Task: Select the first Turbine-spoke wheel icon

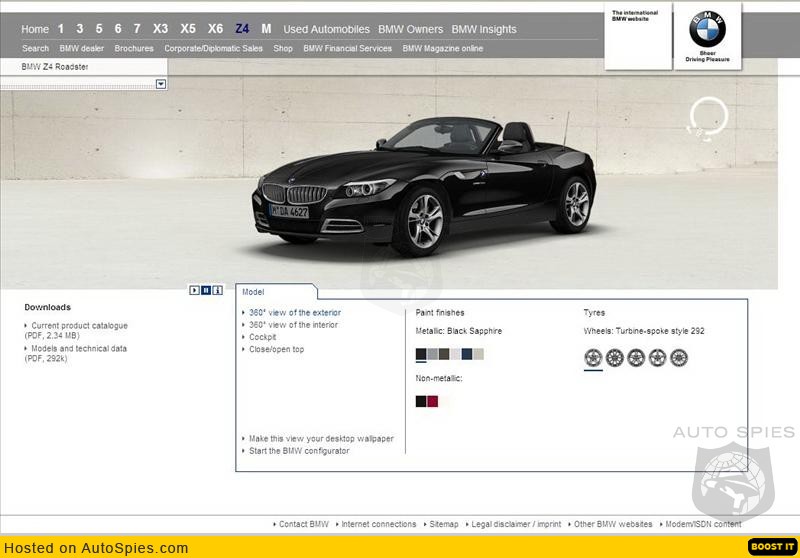Action: pyautogui.click(x=593, y=357)
